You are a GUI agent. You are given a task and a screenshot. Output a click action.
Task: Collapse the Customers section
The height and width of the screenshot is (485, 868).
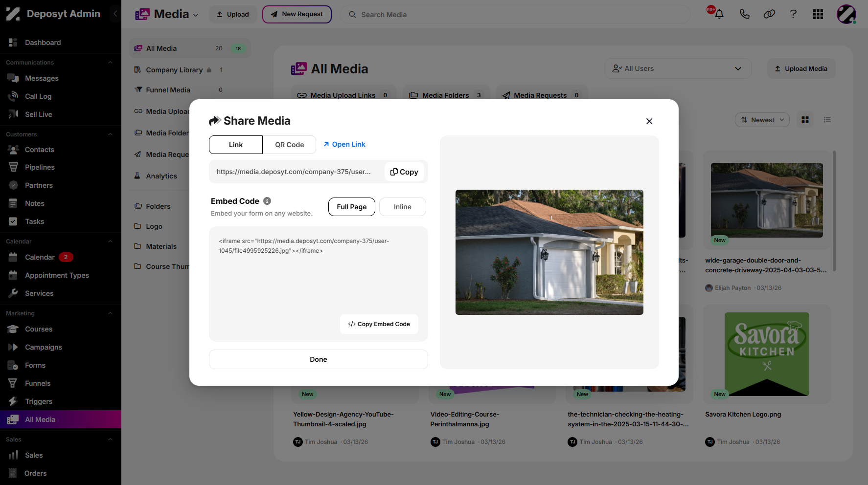(x=110, y=134)
